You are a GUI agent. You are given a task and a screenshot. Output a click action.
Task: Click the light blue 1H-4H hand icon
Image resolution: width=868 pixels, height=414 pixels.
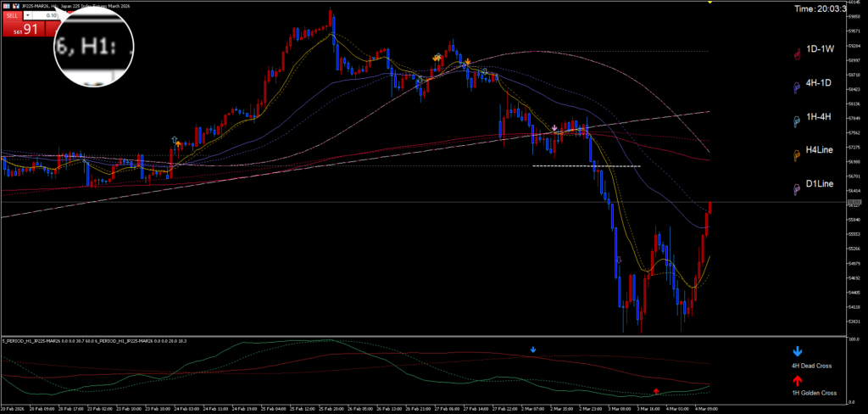click(x=797, y=121)
